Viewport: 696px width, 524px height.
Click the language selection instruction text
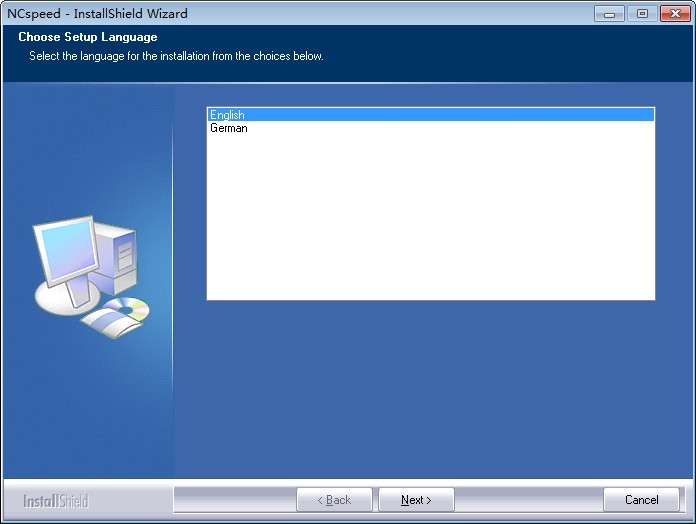(176, 56)
